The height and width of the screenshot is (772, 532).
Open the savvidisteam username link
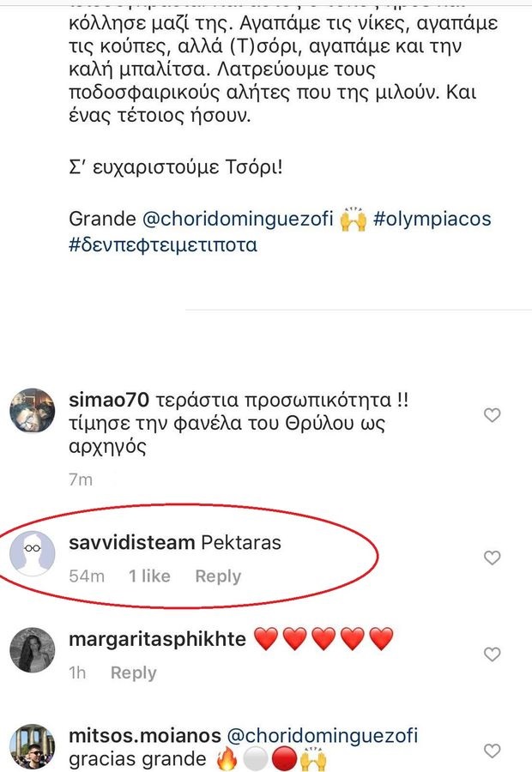132,543
